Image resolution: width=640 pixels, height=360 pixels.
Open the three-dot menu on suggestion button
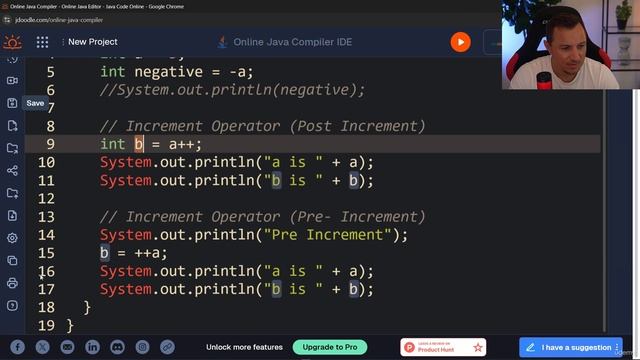coord(617,347)
